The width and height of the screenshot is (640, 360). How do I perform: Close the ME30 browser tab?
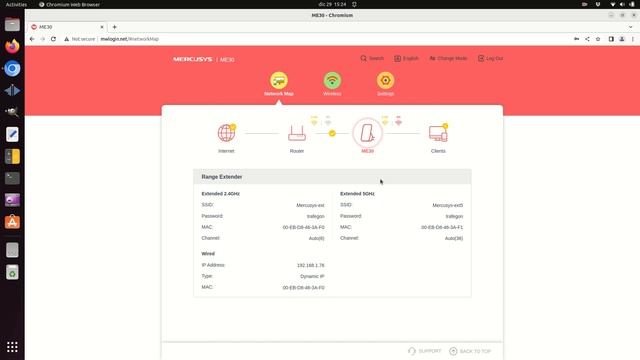click(102, 27)
